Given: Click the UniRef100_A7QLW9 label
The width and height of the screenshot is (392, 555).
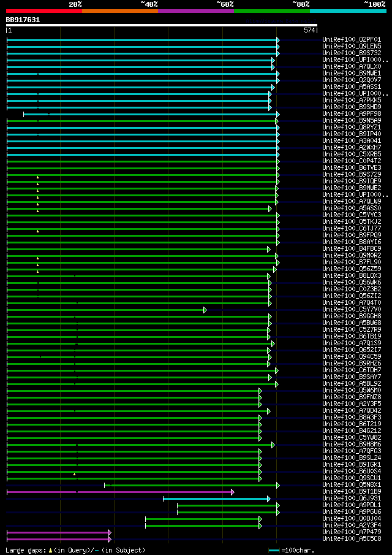Looking at the screenshot, I should tap(352, 202).
